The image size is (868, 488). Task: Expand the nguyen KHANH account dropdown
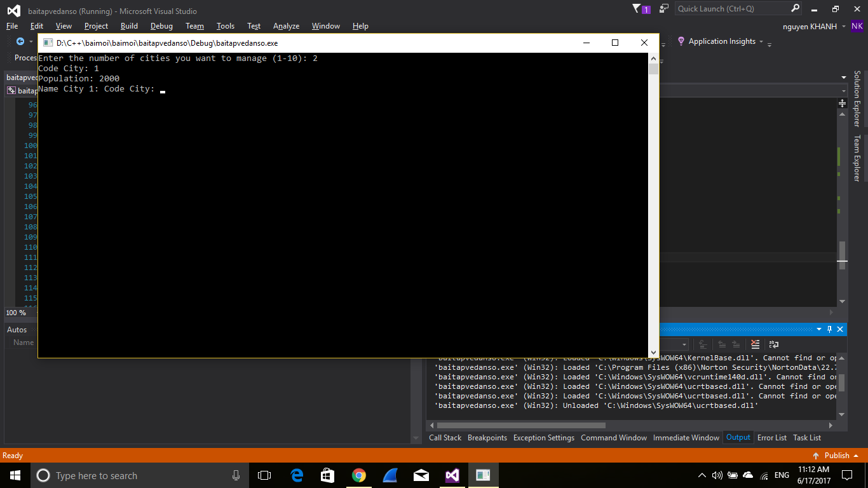pyautogui.click(x=844, y=26)
